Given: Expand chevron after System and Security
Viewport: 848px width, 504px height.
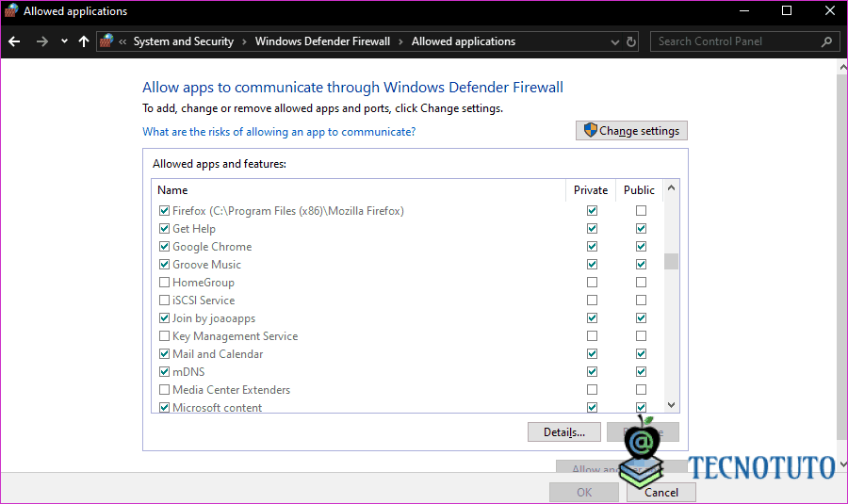Looking at the screenshot, I should 244,42.
